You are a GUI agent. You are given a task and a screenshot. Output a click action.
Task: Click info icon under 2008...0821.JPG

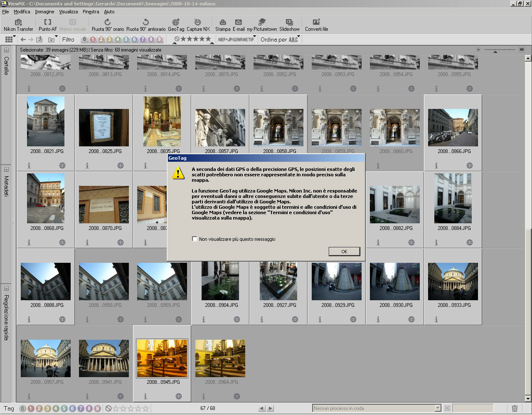click(x=29, y=166)
